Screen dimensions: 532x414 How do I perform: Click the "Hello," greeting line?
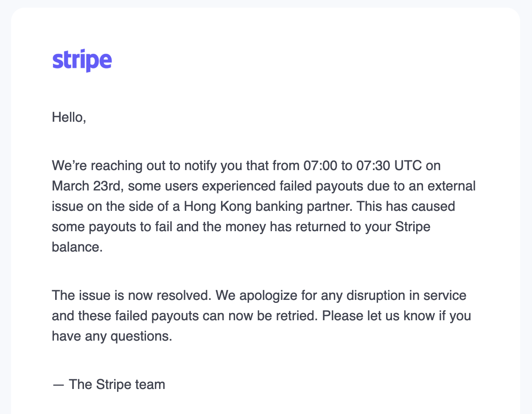69,117
